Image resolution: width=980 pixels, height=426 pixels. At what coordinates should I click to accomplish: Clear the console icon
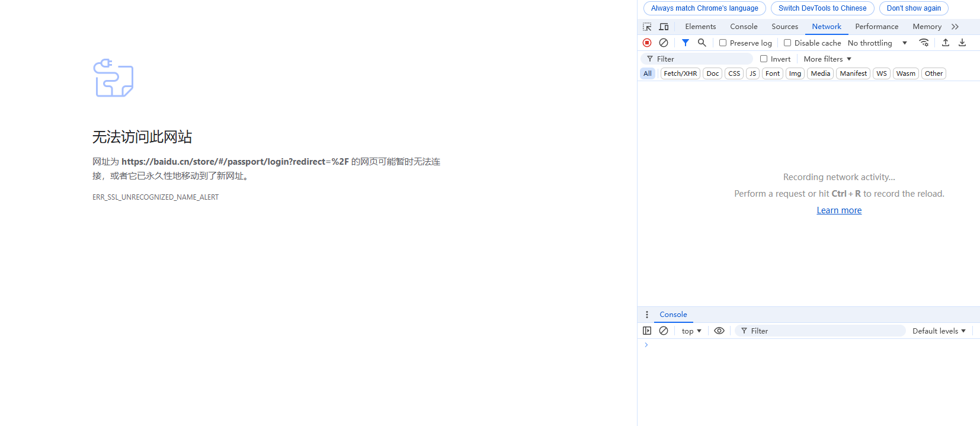664,331
